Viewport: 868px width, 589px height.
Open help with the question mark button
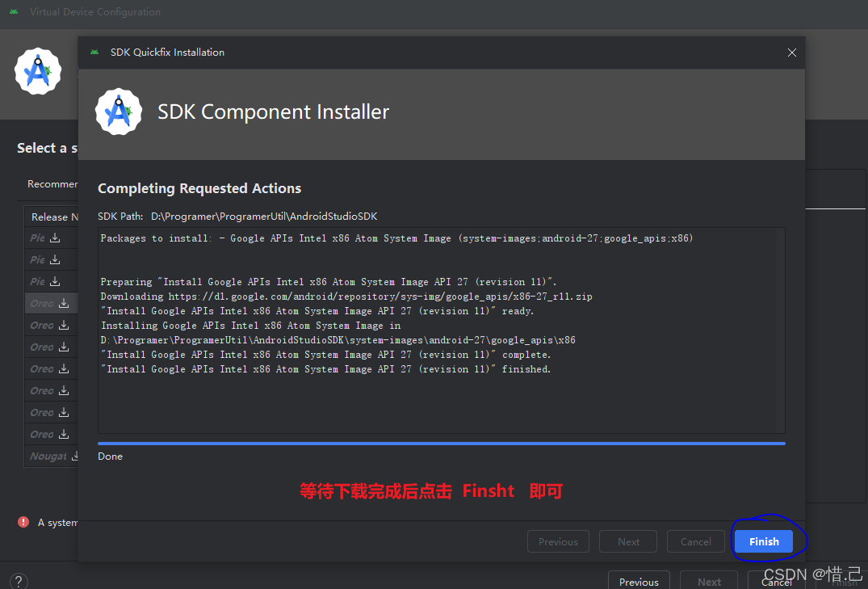(19, 581)
